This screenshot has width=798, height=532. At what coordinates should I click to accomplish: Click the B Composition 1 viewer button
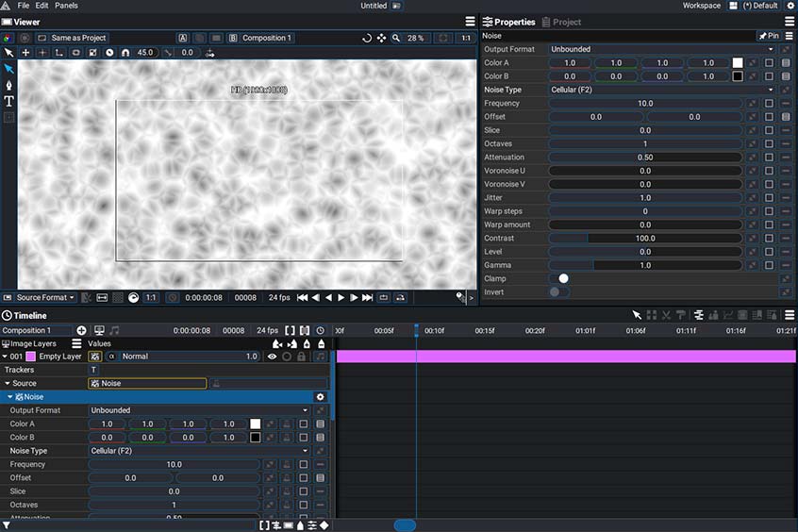(260, 38)
